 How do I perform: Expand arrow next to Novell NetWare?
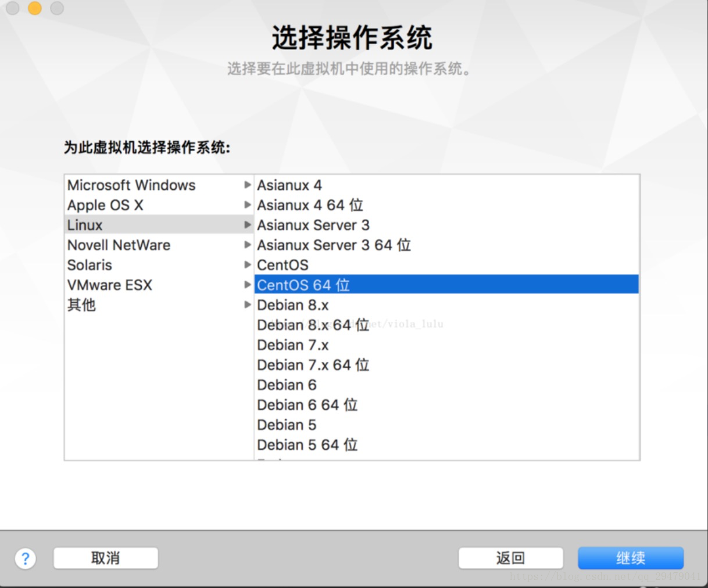point(248,245)
